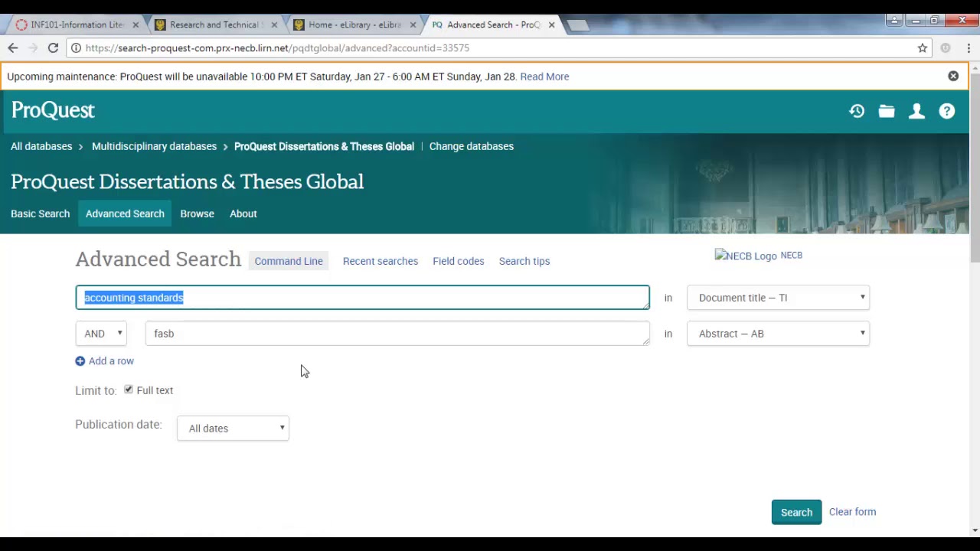Go back with the browser back arrow

13,47
